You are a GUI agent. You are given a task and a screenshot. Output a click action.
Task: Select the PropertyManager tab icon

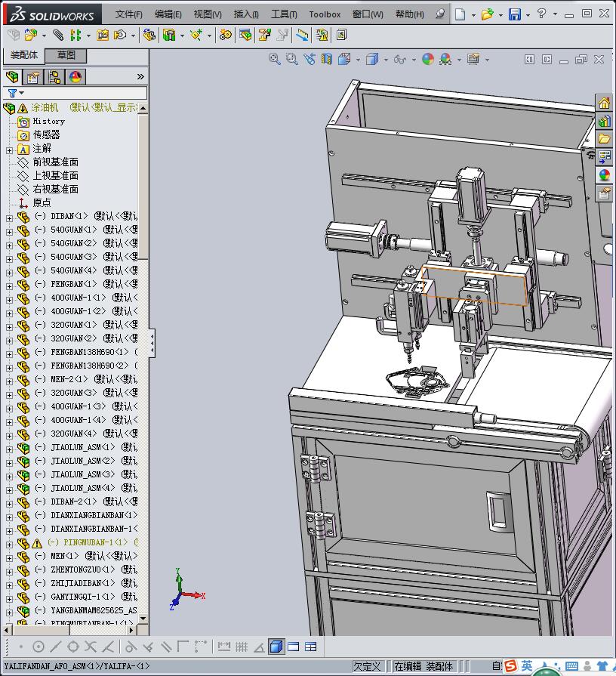click(x=33, y=77)
